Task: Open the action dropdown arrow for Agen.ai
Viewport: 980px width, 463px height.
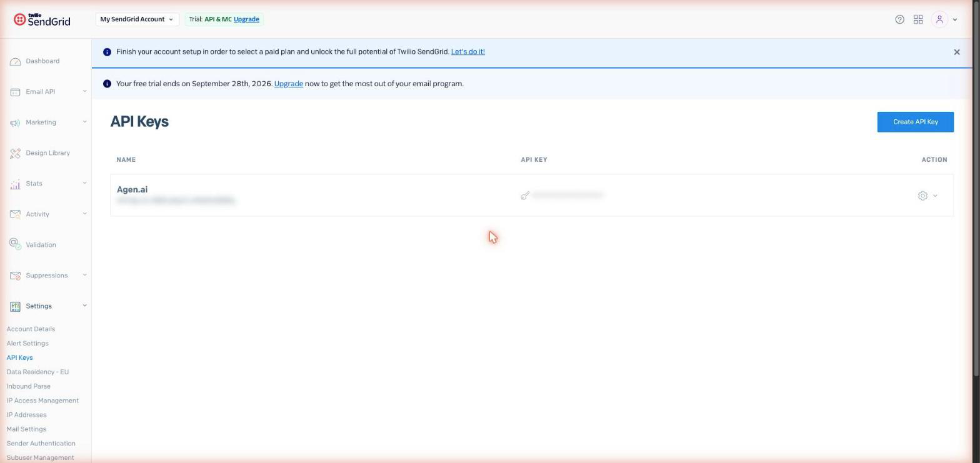Action: coord(935,196)
